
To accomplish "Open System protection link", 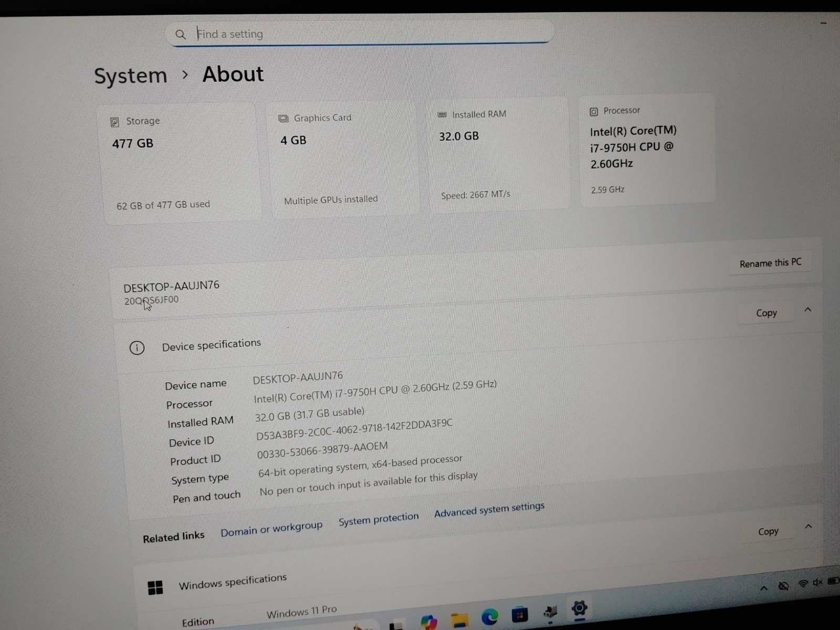I will pos(379,519).
